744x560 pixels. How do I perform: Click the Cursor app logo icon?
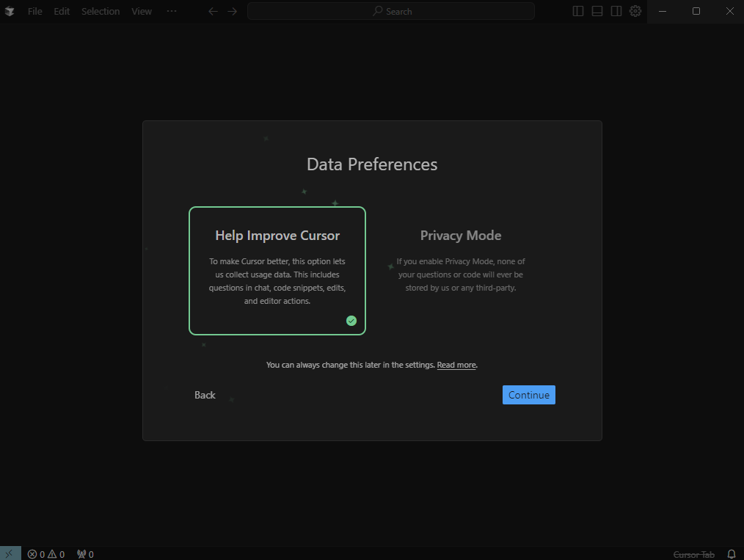pos(10,11)
